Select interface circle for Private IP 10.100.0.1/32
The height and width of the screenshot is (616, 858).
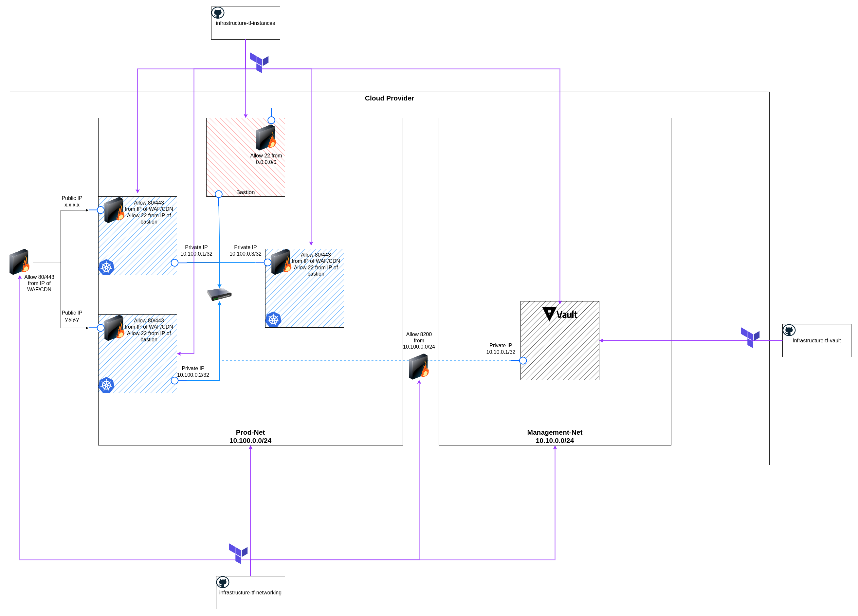click(x=174, y=263)
